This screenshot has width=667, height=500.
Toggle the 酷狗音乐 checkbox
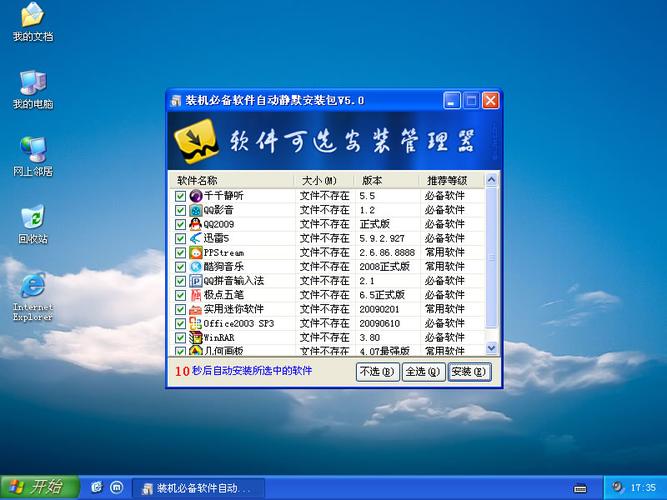coord(180,267)
